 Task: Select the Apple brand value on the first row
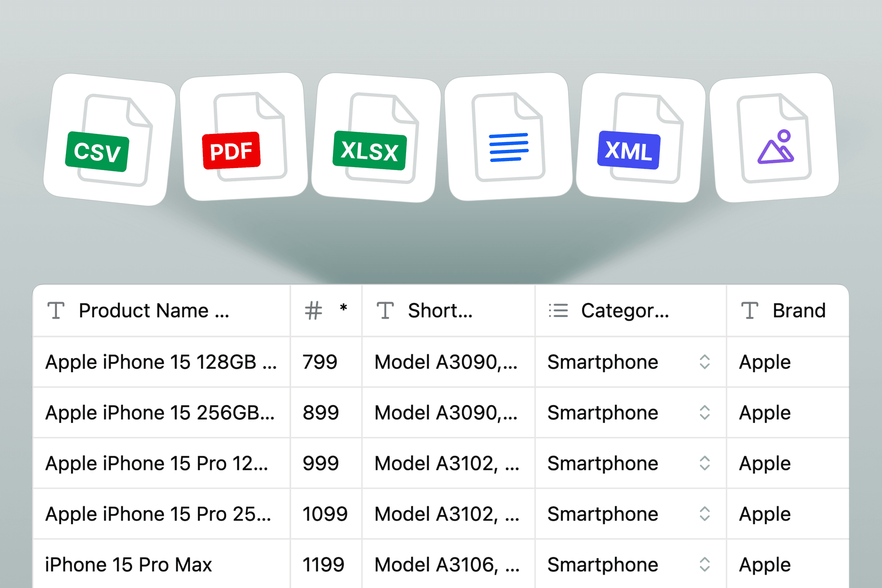(764, 362)
